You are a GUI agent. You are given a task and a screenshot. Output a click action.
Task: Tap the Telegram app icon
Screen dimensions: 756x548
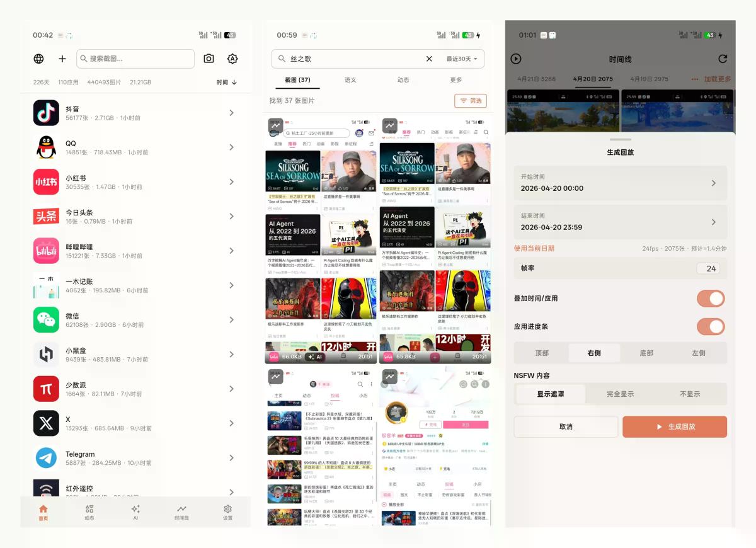46,458
